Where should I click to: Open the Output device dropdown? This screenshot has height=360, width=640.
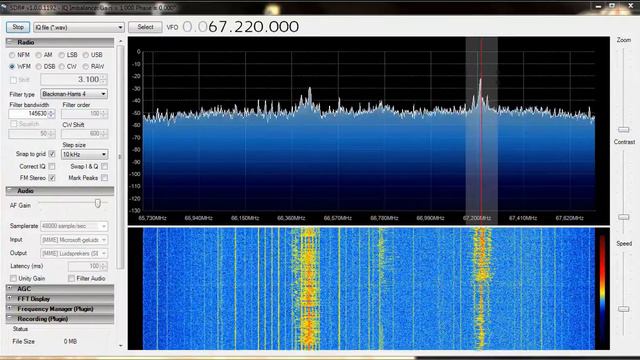(x=74, y=253)
